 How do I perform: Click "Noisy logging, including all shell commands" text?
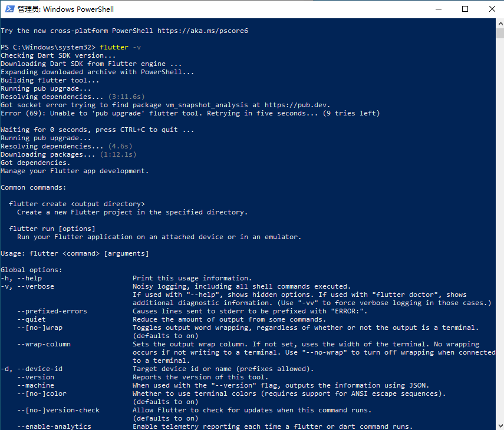coord(242,286)
